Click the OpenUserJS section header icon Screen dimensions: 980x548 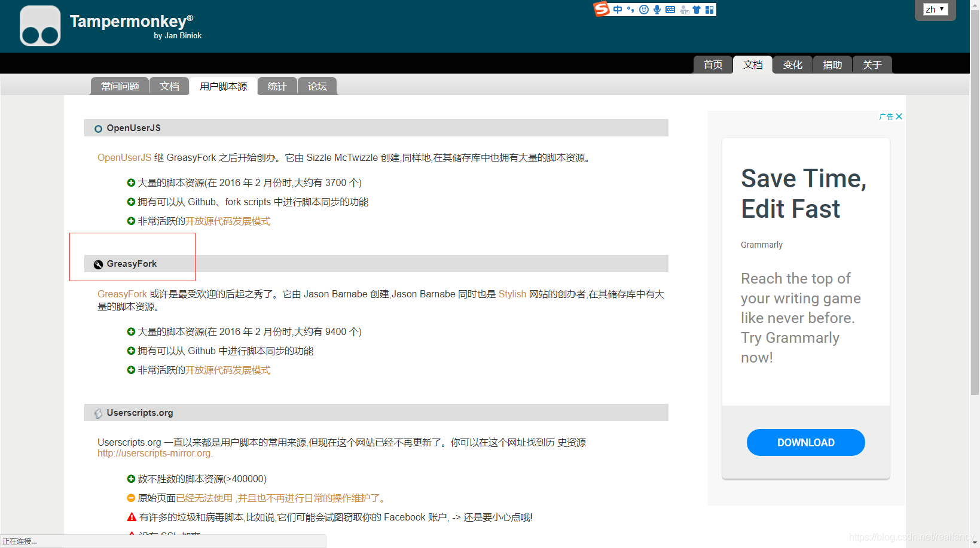99,129
